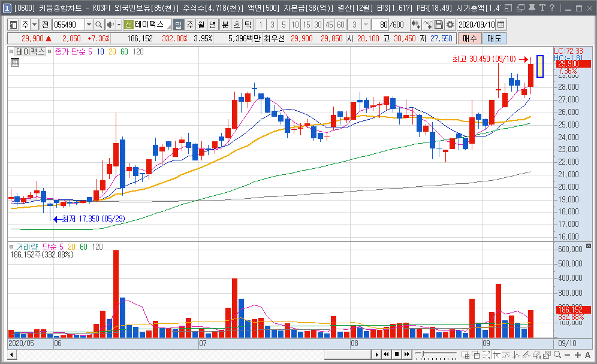Click the stop button in bottom bar
The width and height of the screenshot is (597, 364).
[x=397, y=354]
